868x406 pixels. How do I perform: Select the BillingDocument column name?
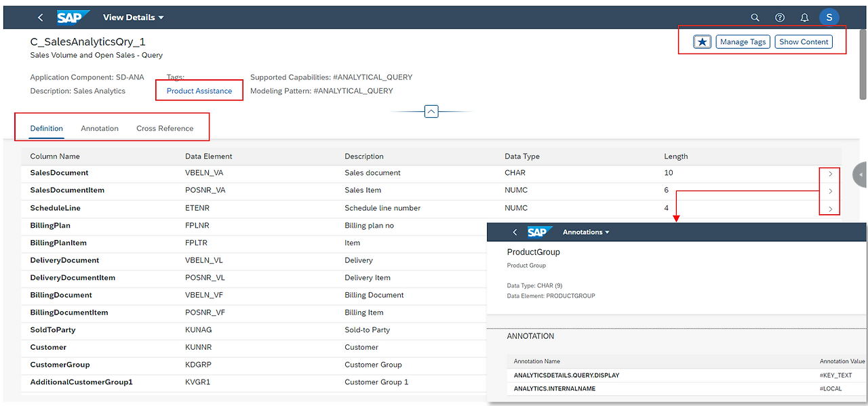tap(61, 296)
